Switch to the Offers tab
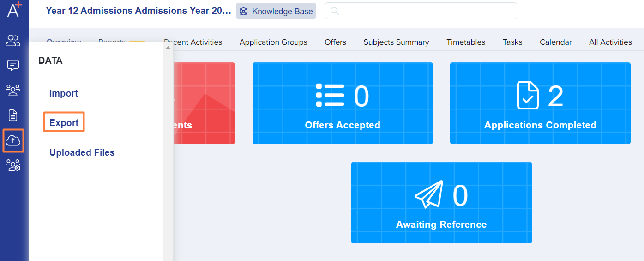The height and width of the screenshot is (261, 644). [335, 42]
